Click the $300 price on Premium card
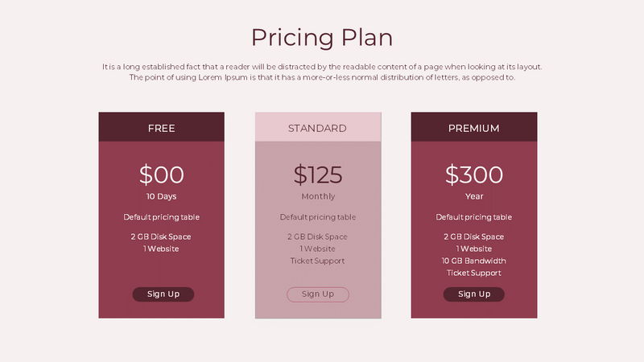This screenshot has width=644, height=362. (x=474, y=175)
